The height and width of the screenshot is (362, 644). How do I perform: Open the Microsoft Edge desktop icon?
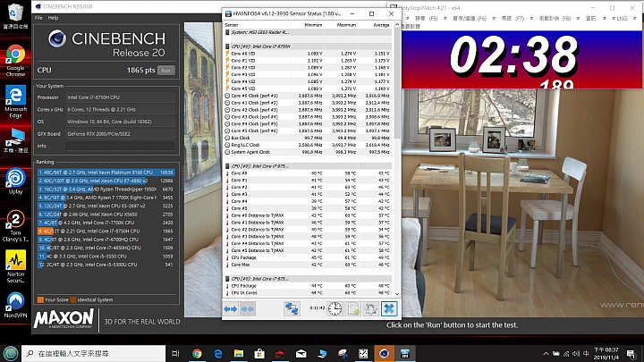click(15, 103)
